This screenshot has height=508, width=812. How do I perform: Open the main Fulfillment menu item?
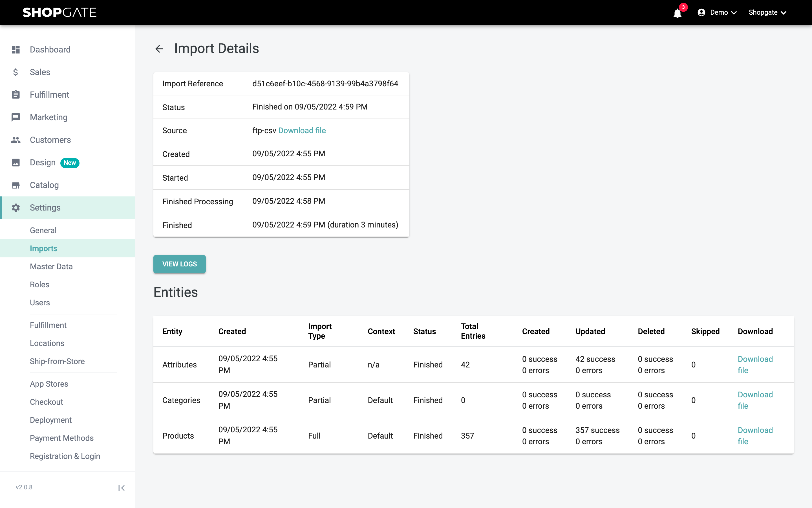pos(67,95)
